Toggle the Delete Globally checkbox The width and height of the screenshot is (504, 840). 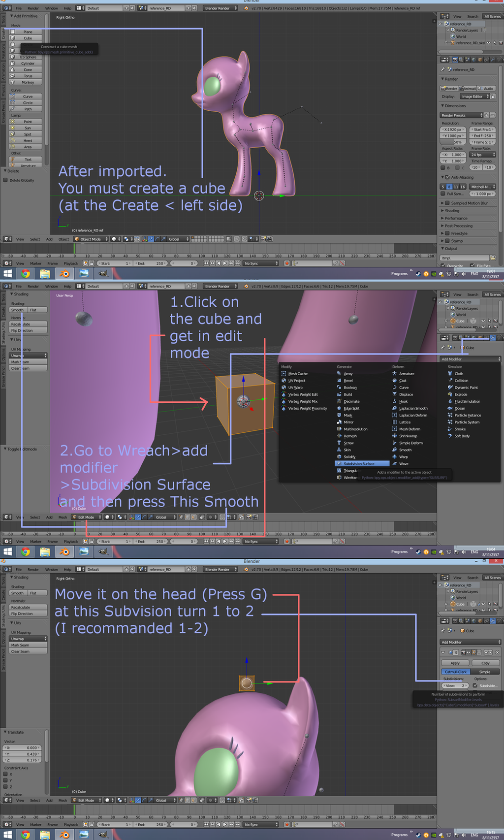[5, 180]
